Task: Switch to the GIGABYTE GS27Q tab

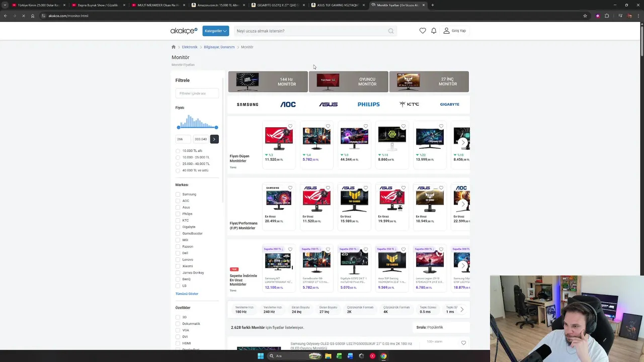Action: pyautogui.click(x=278, y=5)
